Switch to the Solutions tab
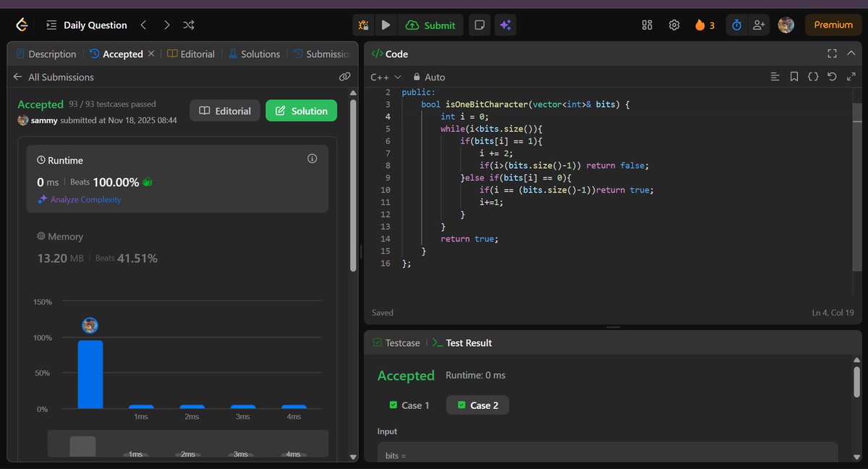The height and width of the screenshot is (469, 868). pyautogui.click(x=255, y=54)
